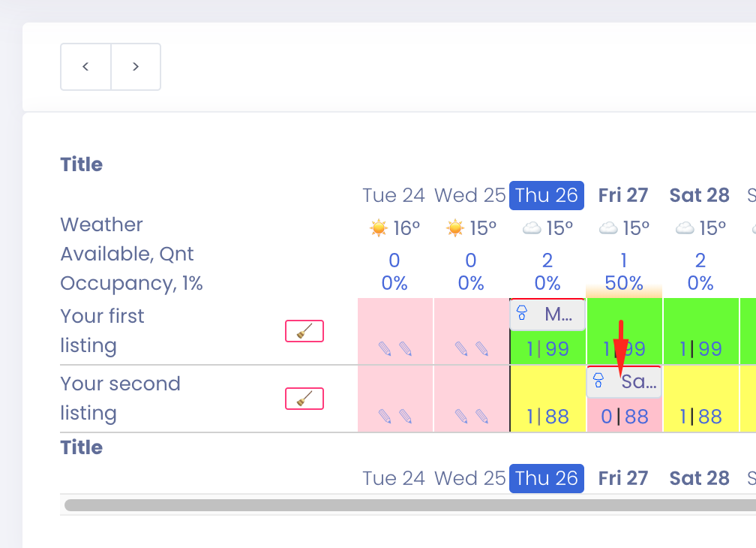Click the sun weather icon for Tue 24
Screen dimensions: 756x548
pos(379,227)
